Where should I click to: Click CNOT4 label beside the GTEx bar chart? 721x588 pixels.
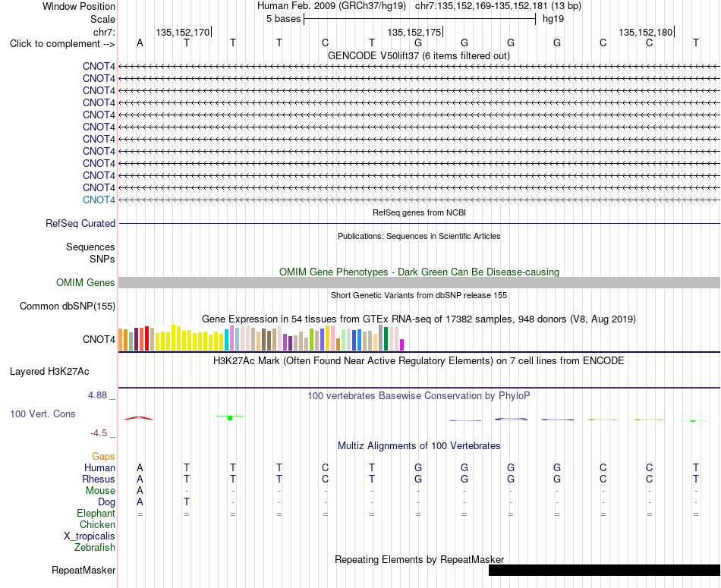click(99, 339)
